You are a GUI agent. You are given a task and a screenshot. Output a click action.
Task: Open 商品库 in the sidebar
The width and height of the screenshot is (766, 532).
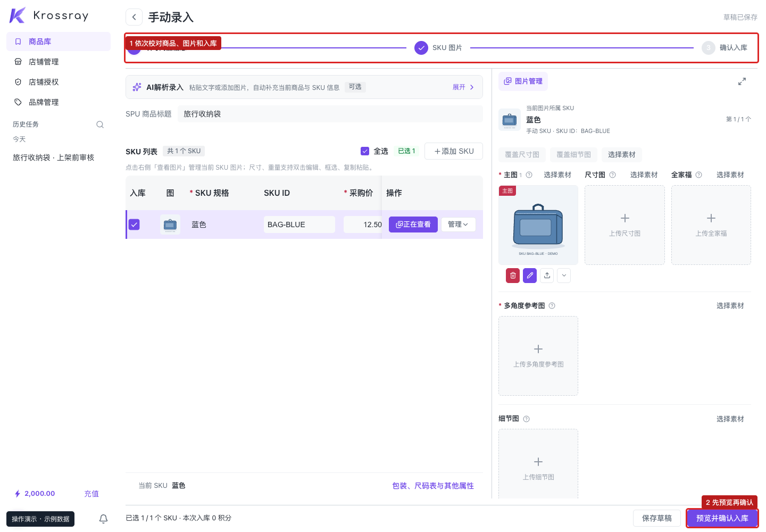pyautogui.click(x=59, y=41)
